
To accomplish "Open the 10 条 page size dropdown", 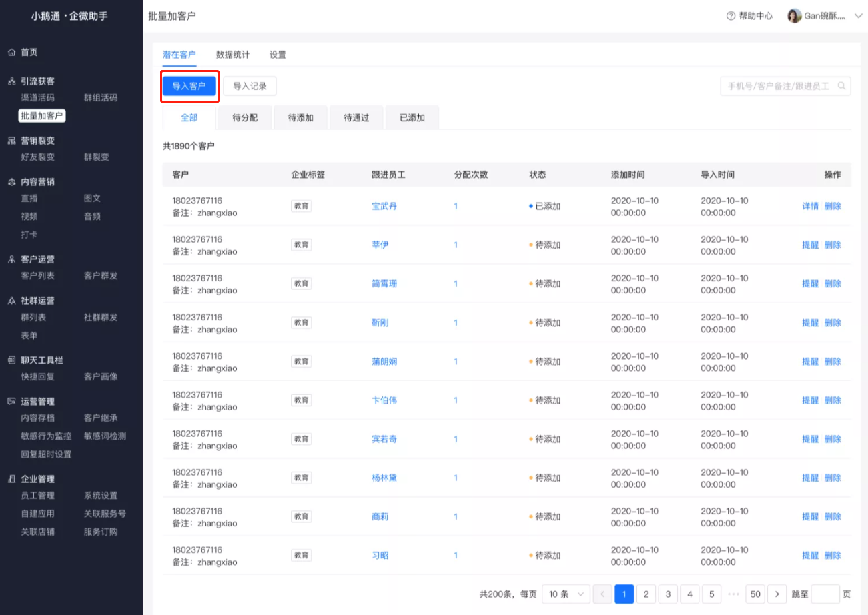I will (566, 594).
